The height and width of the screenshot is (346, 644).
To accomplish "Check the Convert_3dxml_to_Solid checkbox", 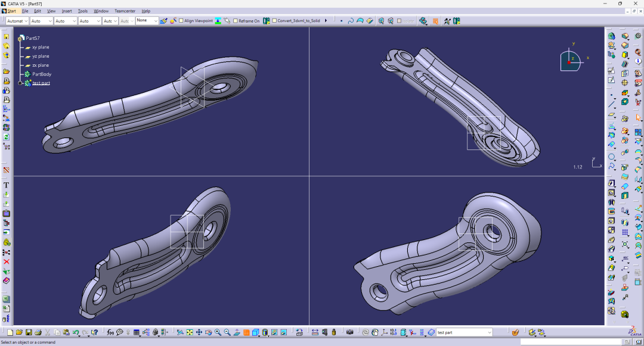I will coord(274,21).
